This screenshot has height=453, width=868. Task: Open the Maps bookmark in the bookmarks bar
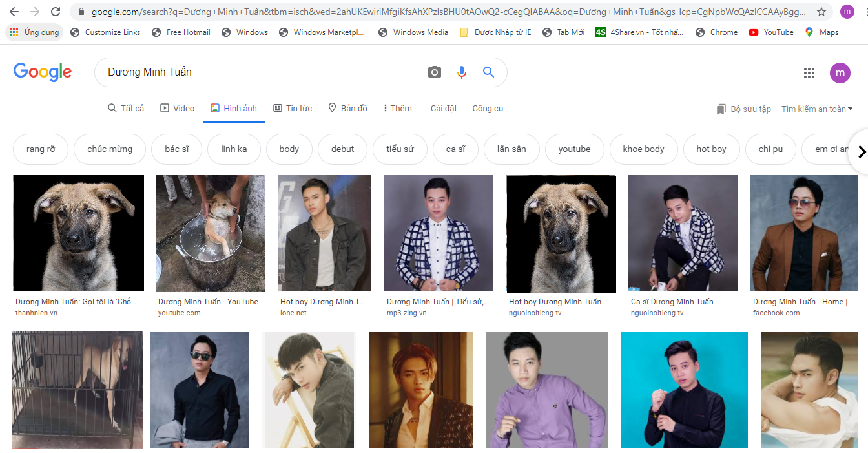coord(821,32)
